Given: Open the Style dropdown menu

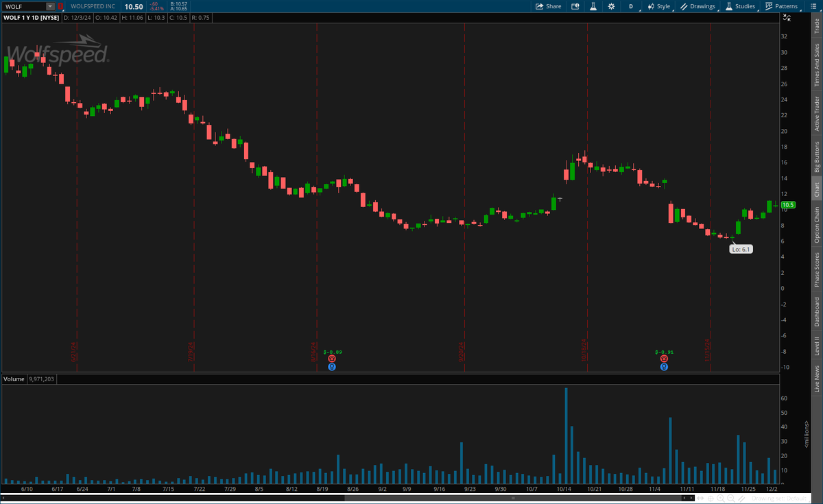Looking at the screenshot, I should coord(659,6).
